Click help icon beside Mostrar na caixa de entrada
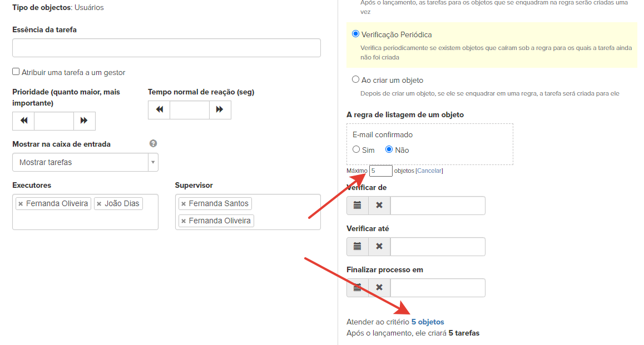 click(153, 144)
